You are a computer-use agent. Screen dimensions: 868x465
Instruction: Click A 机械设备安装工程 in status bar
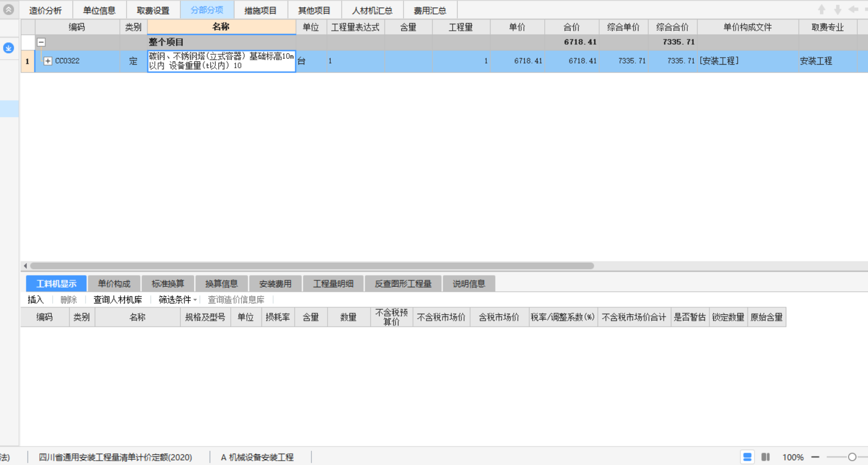coord(257,457)
